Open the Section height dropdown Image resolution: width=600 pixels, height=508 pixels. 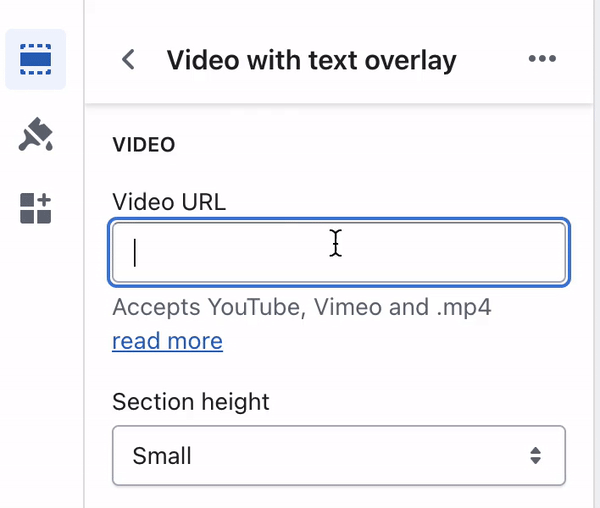pos(339,456)
